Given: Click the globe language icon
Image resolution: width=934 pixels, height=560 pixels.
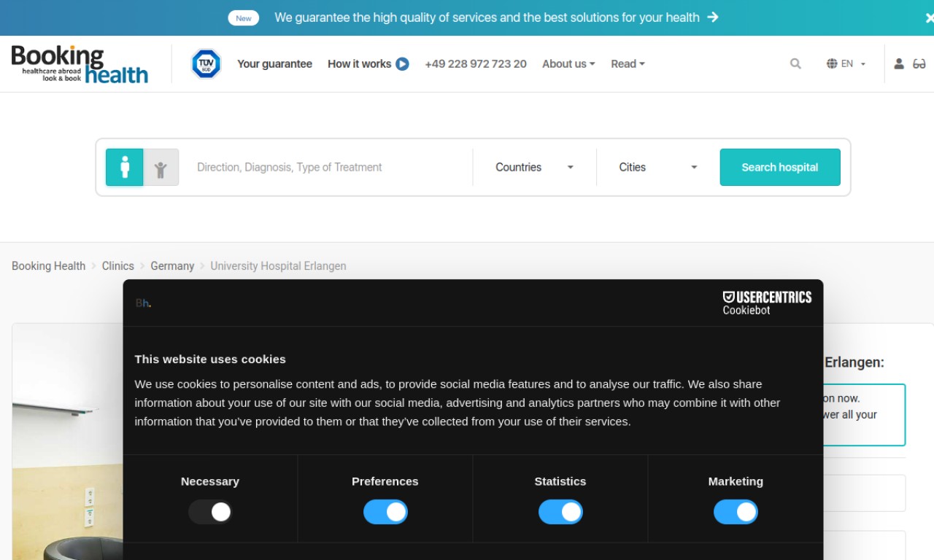Looking at the screenshot, I should click(x=832, y=64).
